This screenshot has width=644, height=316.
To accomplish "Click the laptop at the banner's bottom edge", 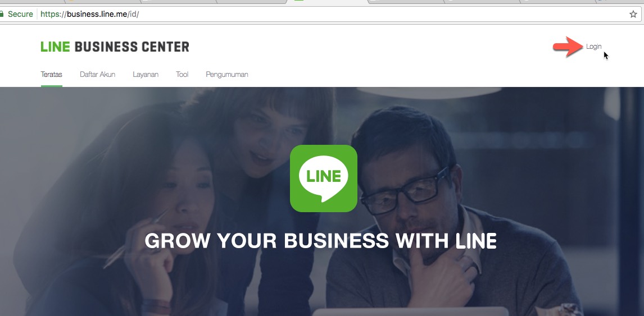I will pos(411,311).
